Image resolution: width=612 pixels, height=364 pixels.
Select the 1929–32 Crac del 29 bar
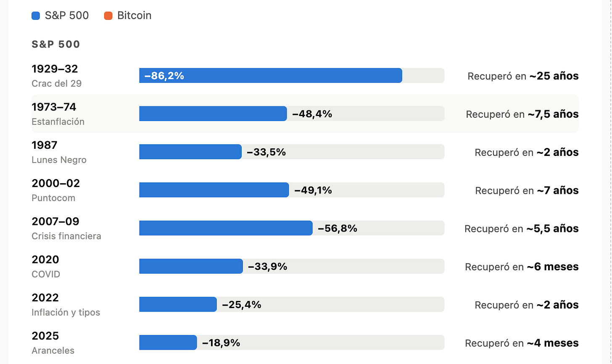pyautogui.click(x=271, y=76)
